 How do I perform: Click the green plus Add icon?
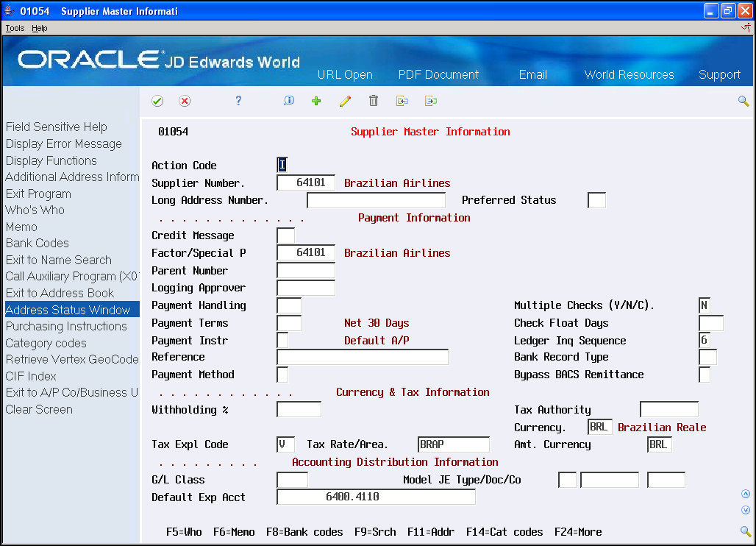coord(316,101)
